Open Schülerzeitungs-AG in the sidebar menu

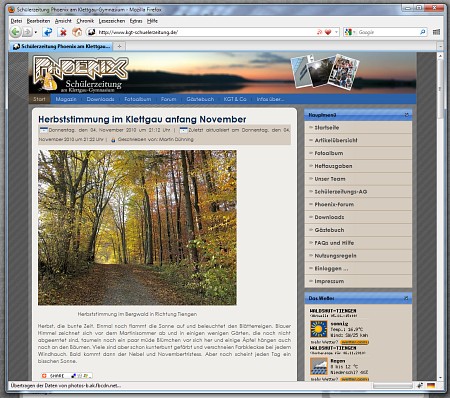pyautogui.click(x=358, y=192)
